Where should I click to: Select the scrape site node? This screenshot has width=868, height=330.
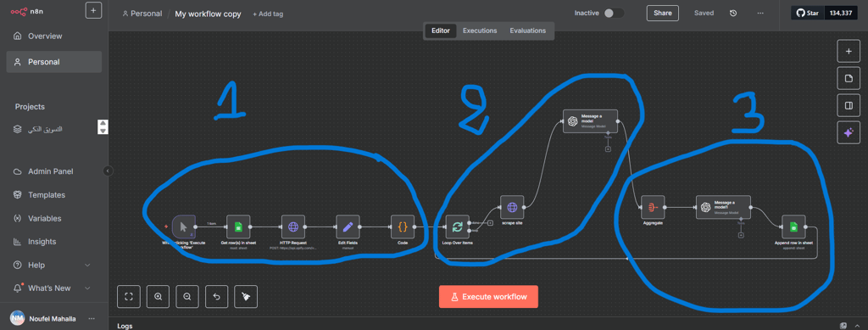coord(512,207)
